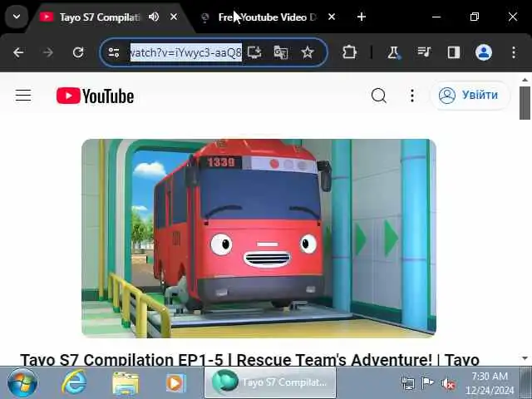Reload the current page
Screen dimensions: 532x399
78,52
